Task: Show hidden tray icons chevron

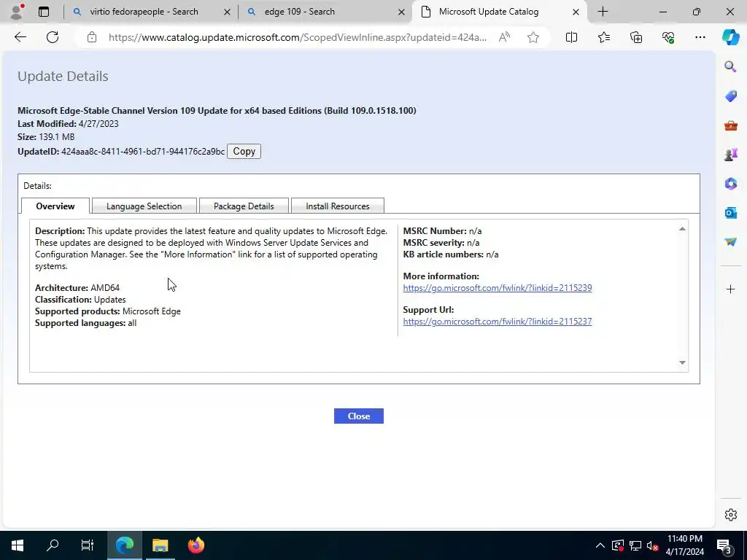Action: pos(600,545)
